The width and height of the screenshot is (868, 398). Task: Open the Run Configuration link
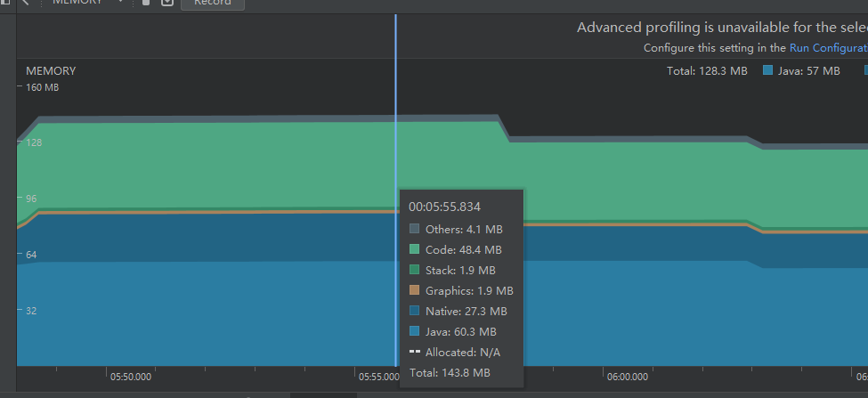(x=829, y=47)
